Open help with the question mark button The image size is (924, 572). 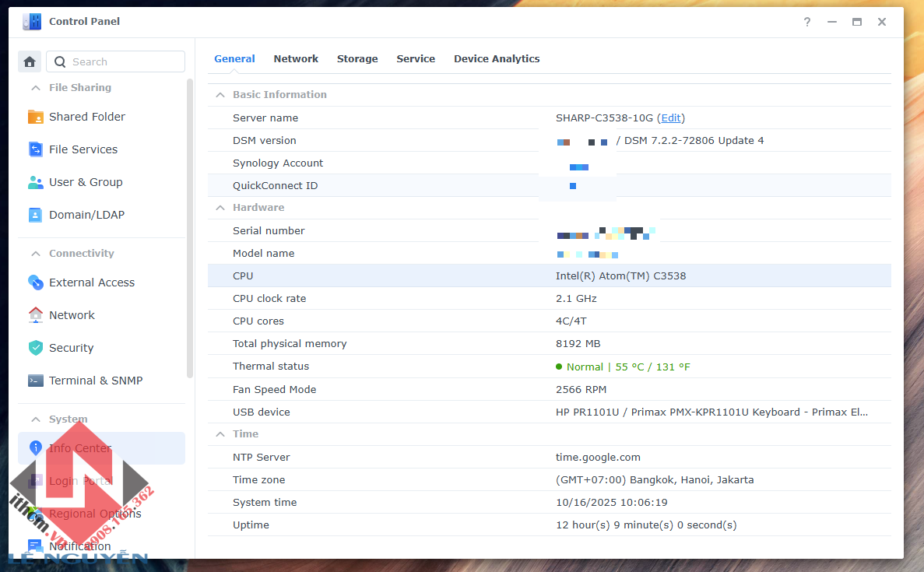click(x=807, y=22)
